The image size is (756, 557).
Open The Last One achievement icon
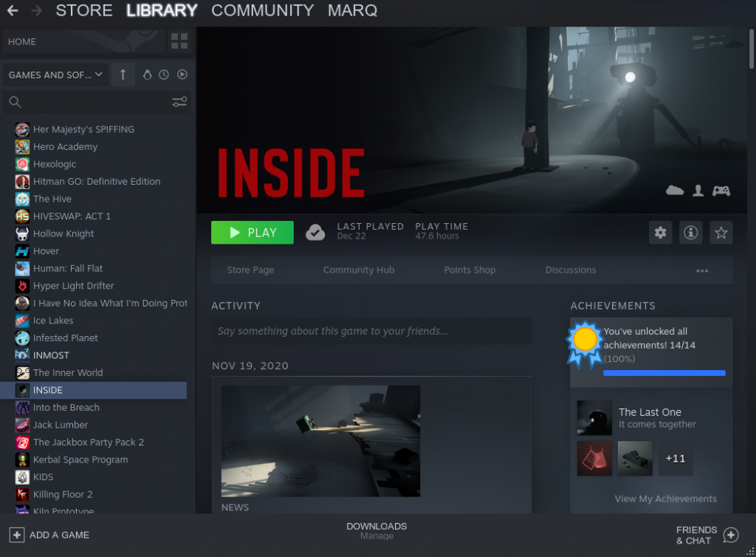tap(594, 417)
